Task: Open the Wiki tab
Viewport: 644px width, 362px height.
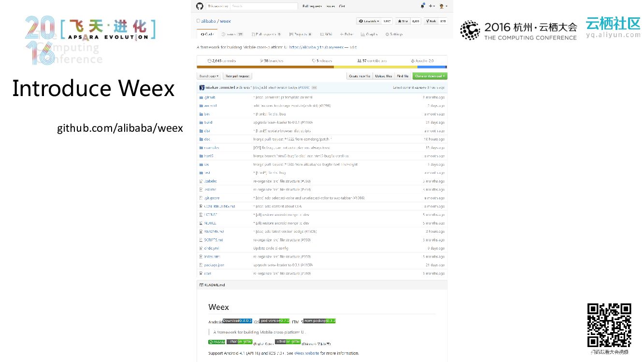Action: click(326, 34)
